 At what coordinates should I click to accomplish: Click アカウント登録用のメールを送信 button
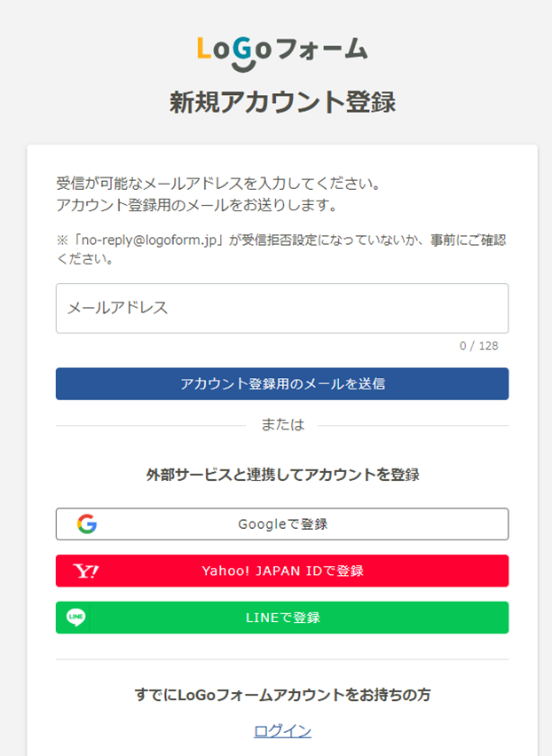[282, 384]
